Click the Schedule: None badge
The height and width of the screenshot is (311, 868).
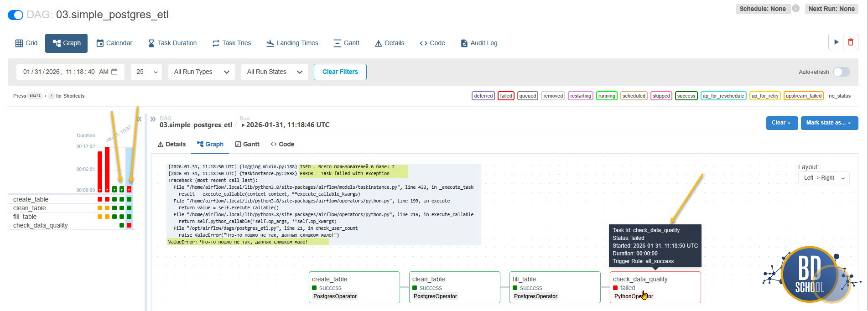763,9
